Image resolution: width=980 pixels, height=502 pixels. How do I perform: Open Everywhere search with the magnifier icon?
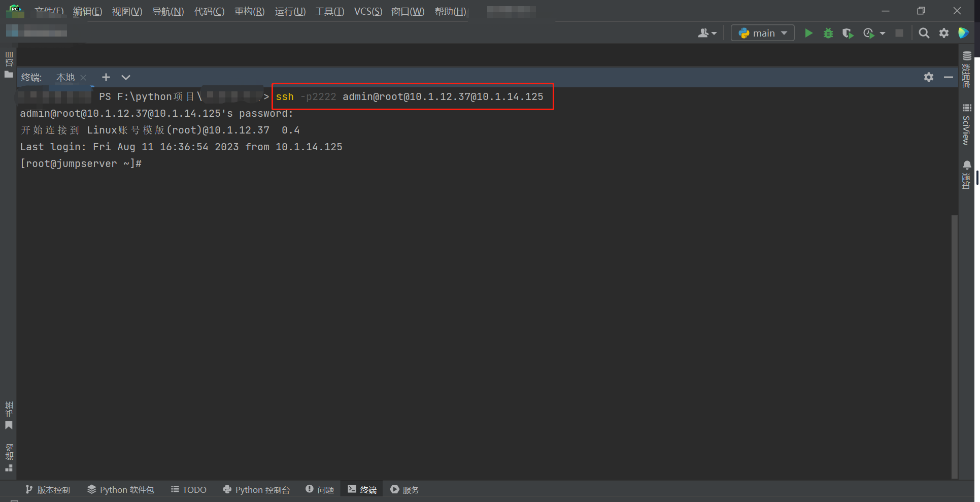tap(924, 32)
